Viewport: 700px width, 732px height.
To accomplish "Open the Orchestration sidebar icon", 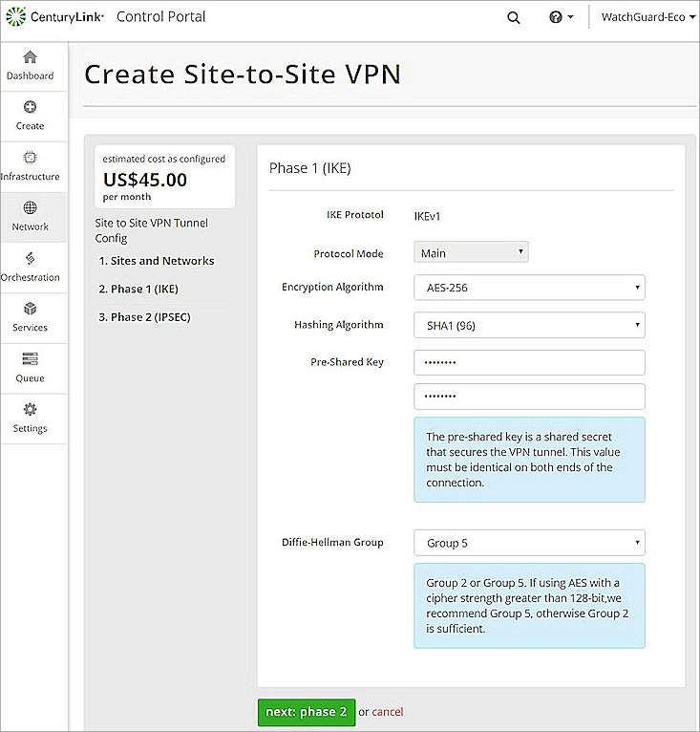I will pyautogui.click(x=30, y=259).
